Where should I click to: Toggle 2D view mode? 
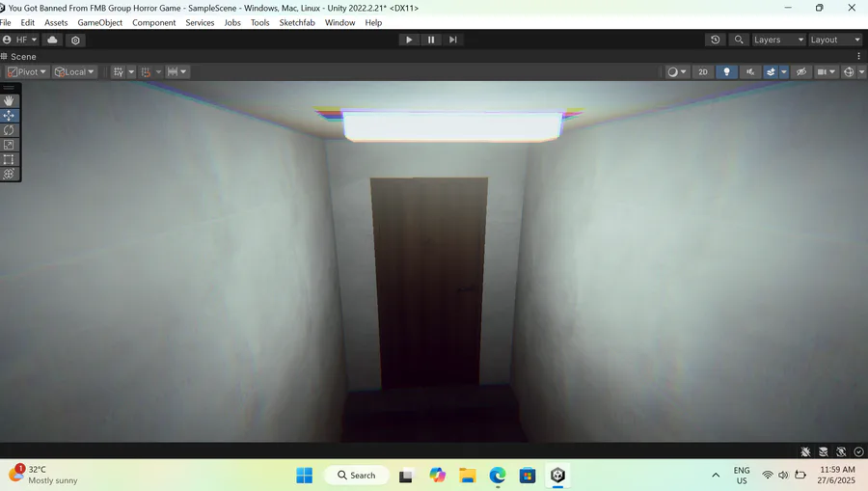point(702,72)
